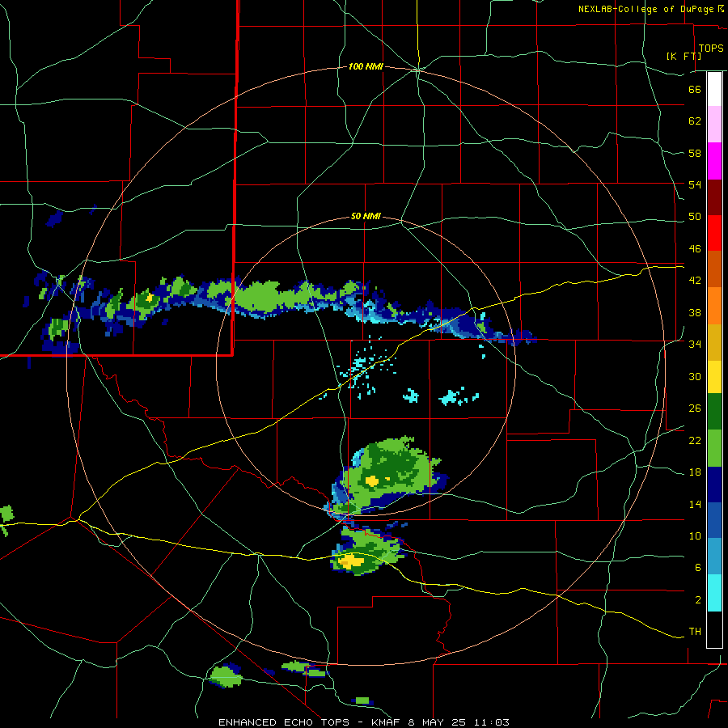Click the "42" legend value
Screen dimensions: 728x728
point(695,281)
